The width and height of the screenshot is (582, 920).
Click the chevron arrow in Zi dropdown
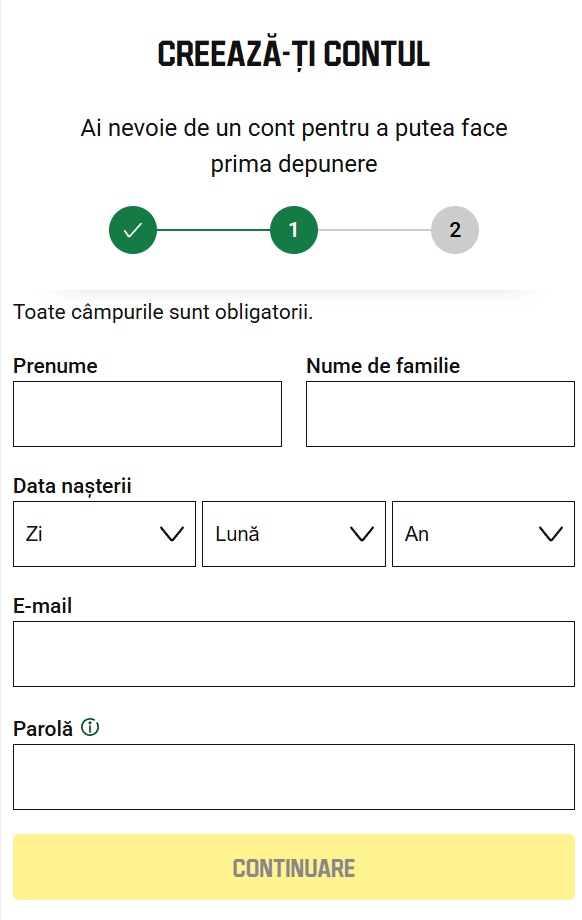[x=172, y=534]
